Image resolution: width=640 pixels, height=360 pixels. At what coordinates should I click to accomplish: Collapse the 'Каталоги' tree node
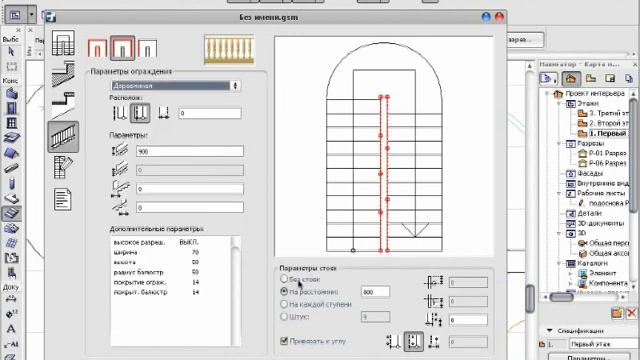[559, 264]
